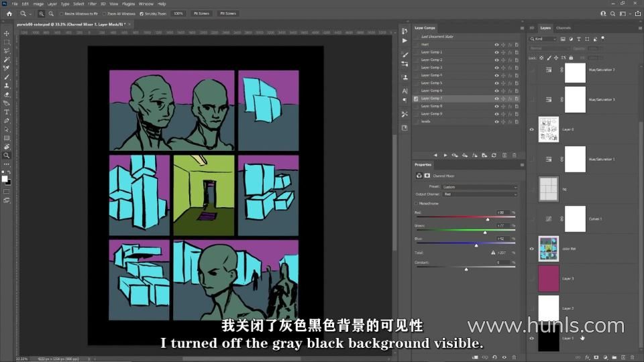This screenshot has height=362, width=644.
Task: Apply previous layer comp arrow
Action: click(x=435, y=156)
